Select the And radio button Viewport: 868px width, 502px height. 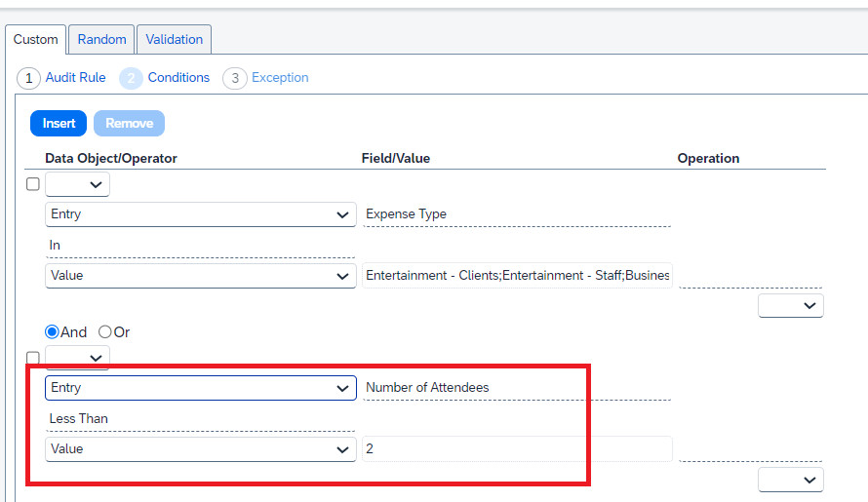(x=52, y=332)
